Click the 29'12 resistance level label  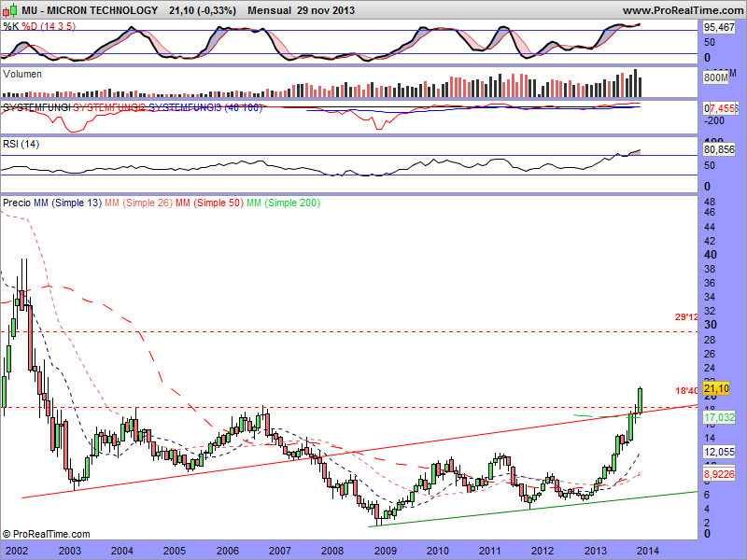coord(686,316)
